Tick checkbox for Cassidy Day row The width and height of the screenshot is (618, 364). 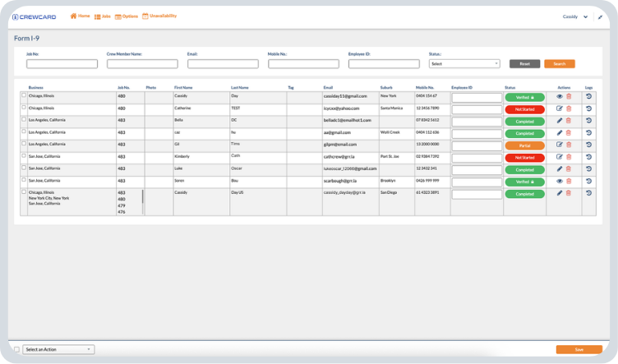tap(24, 95)
